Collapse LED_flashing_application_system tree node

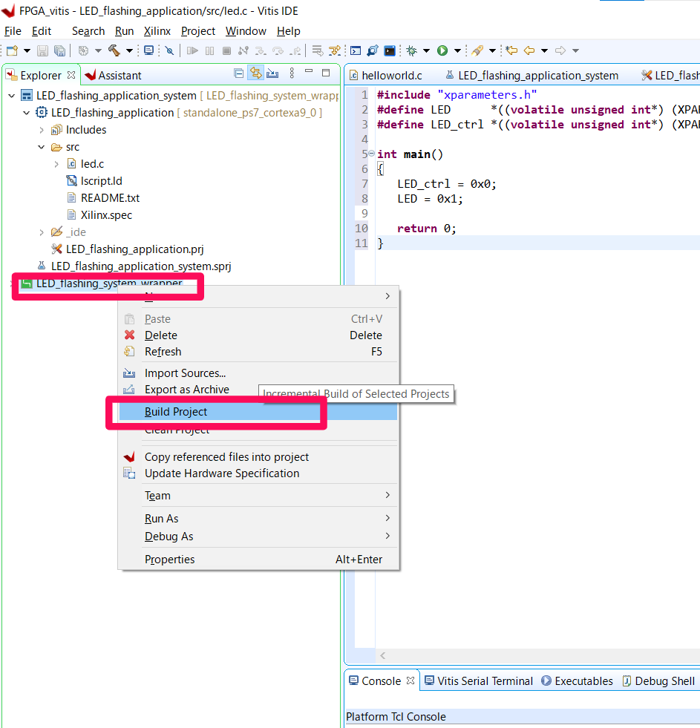(12, 96)
